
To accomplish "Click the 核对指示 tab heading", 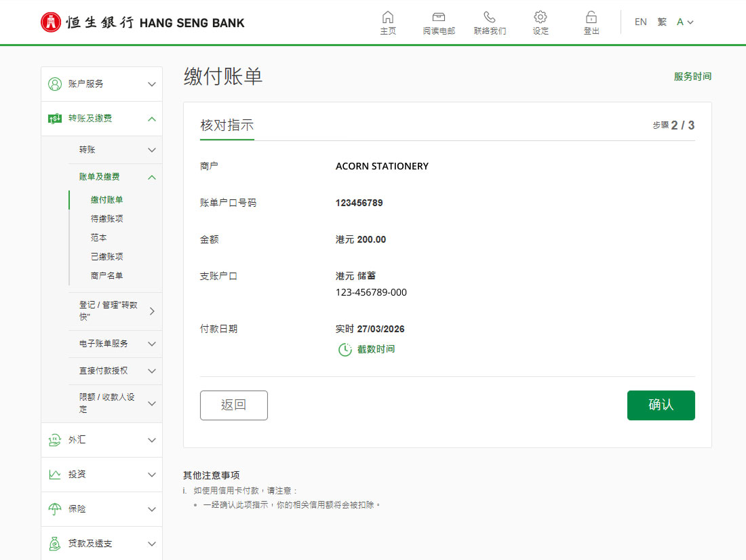I will point(227,125).
